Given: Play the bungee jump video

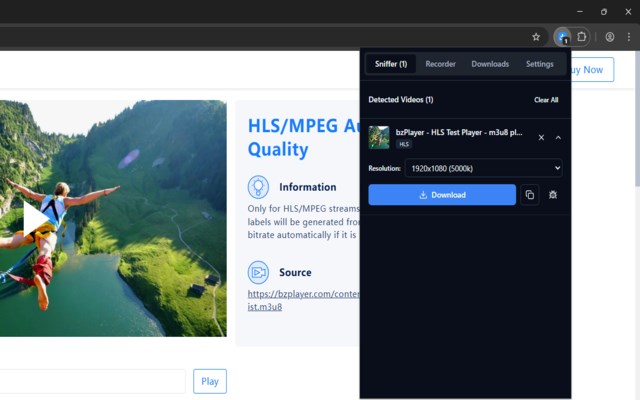Looking at the screenshot, I should 36,218.
